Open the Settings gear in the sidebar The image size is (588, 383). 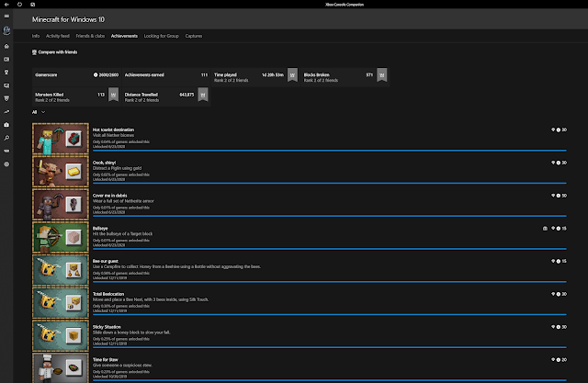[6, 164]
